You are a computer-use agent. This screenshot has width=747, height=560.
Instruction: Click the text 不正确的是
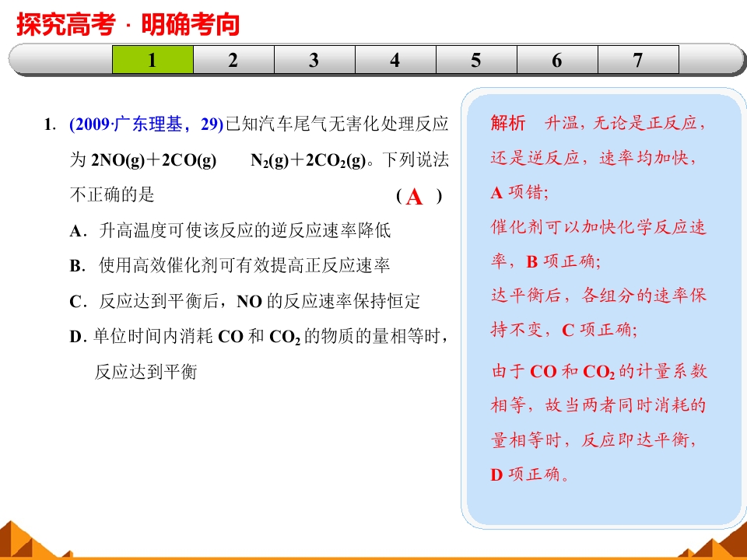(x=112, y=194)
